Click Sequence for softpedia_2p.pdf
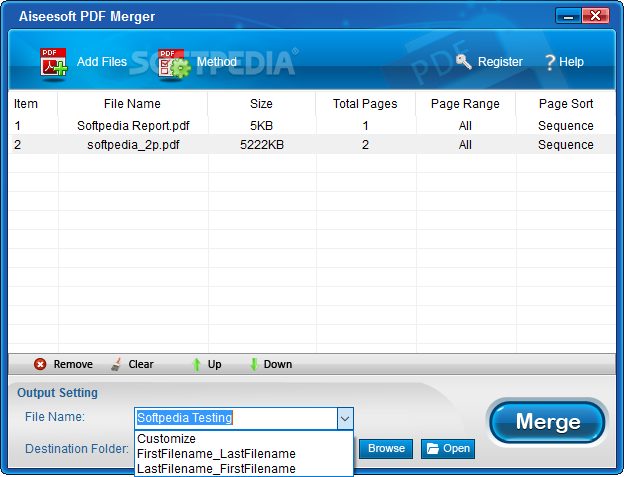This screenshot has height=477, width=624. pos(566,144)
